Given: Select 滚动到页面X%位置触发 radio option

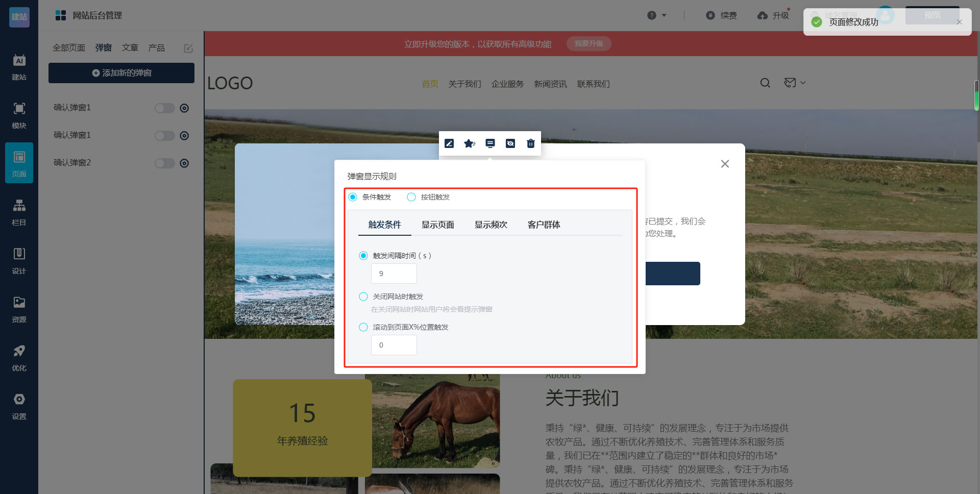Looking at the screenshot, I should (x=363, y=327).
